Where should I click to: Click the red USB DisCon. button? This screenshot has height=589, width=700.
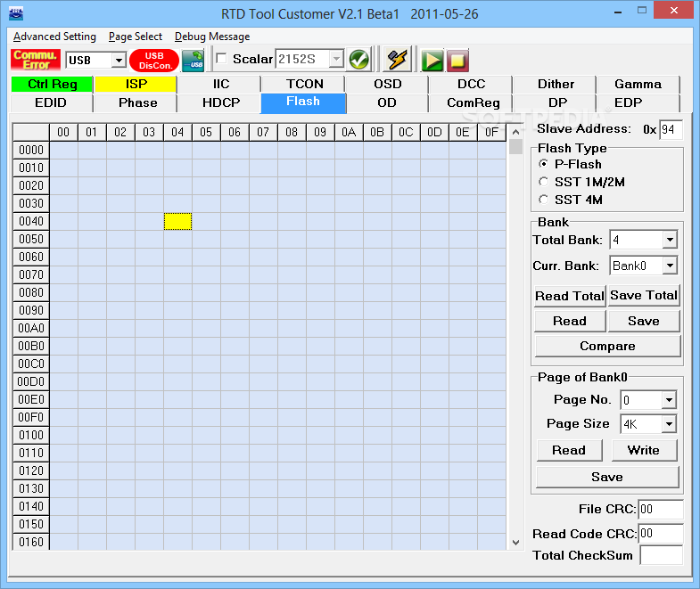[x=154, y=61]
